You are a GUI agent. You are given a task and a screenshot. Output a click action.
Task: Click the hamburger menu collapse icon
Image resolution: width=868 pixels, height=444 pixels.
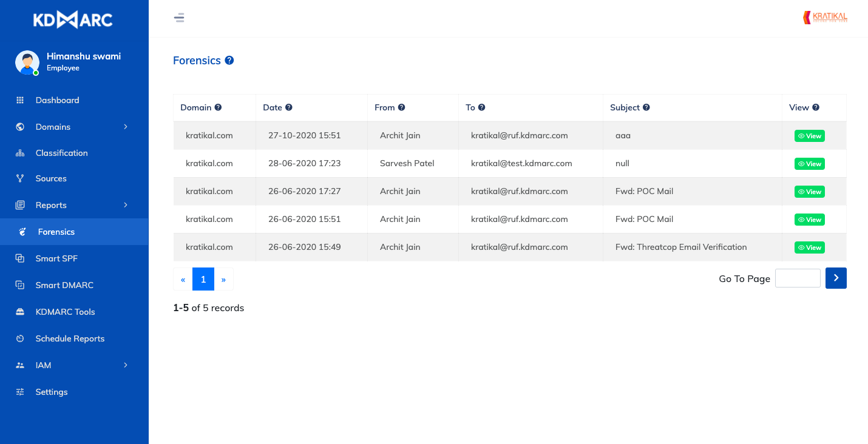point(179,18)
